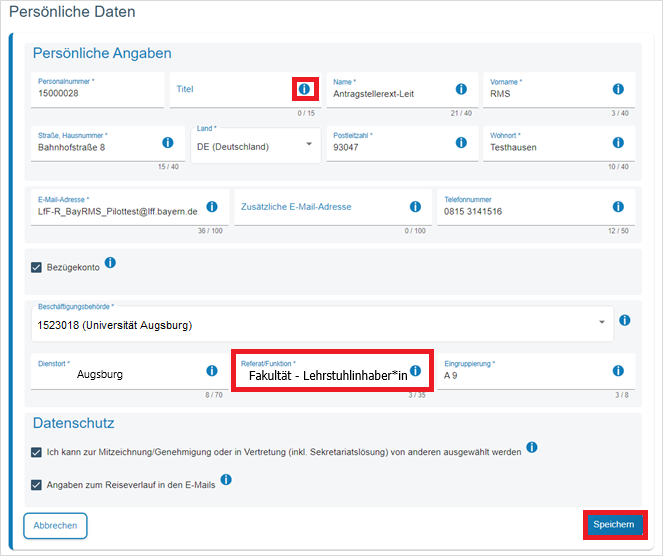This screenshot has height=556, width=663.
Task: Uncheck the Mitzeichnung/Genehmigung selection checkbox
Action: pyautogui.click(x=37, y=452)
